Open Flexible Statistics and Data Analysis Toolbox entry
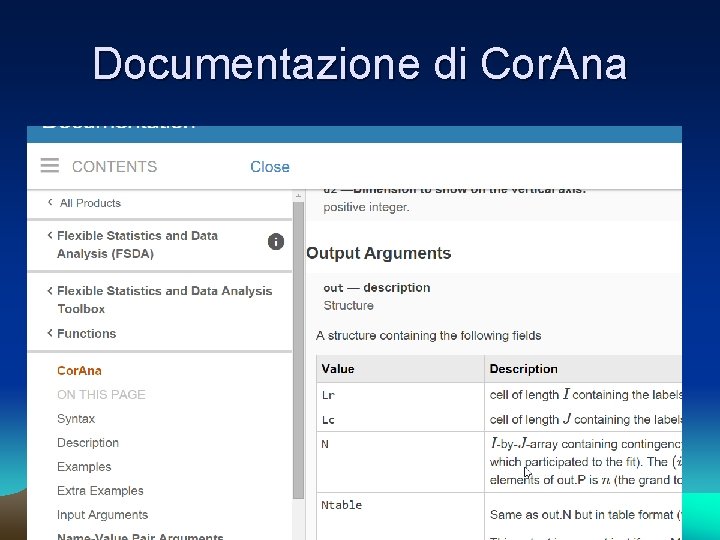The image size is (720, 540). point(164,300)
